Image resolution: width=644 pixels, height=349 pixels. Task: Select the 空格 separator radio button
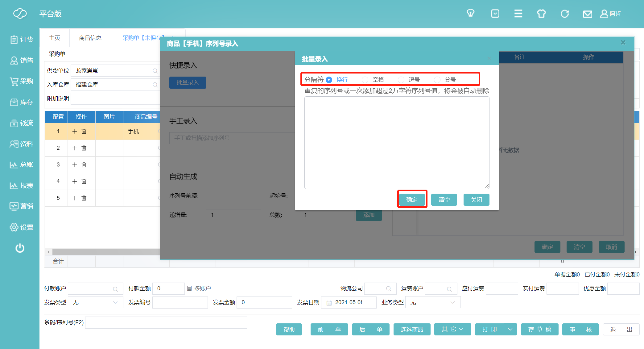[x=365, y=80]
